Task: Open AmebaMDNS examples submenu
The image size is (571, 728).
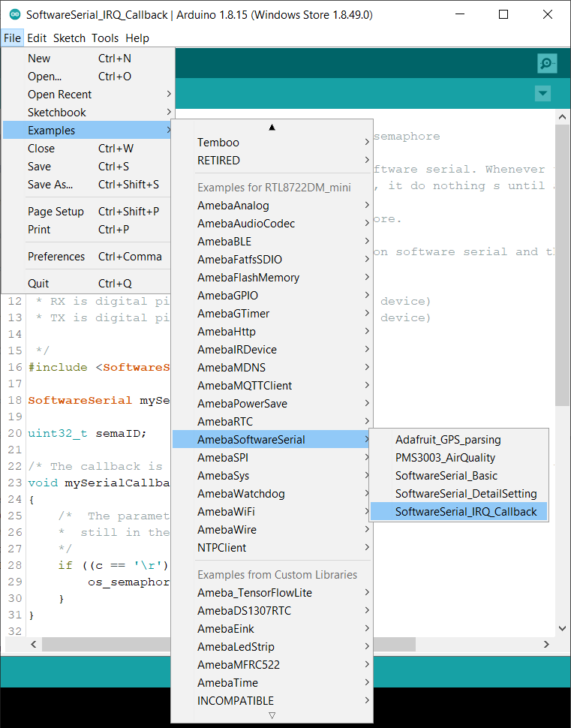Action: (272, 368)
